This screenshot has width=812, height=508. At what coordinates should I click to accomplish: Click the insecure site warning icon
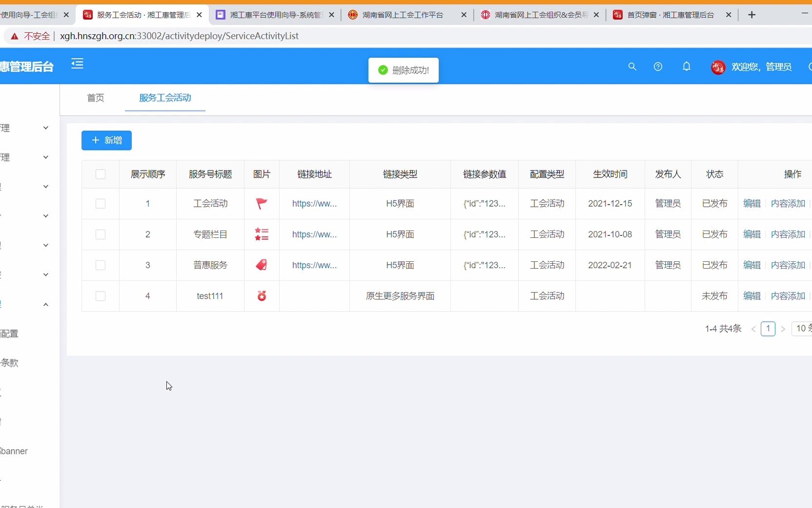(x=15, y=36)
